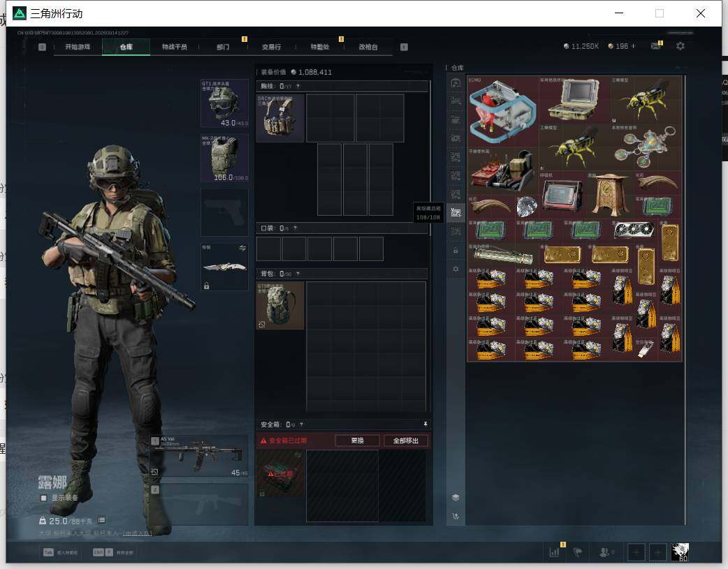728x569 pixels.
Task: Select the melee knife slot
Action: pyautogui.click(x=224, y=267)
